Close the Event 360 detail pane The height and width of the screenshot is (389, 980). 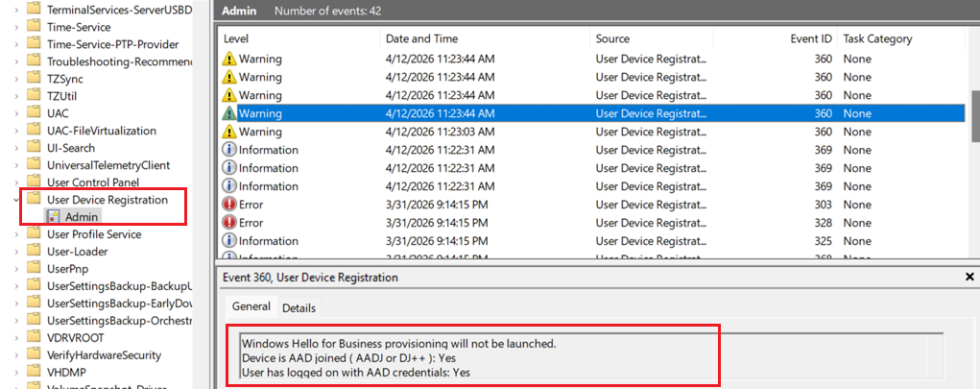click(969, 277)
